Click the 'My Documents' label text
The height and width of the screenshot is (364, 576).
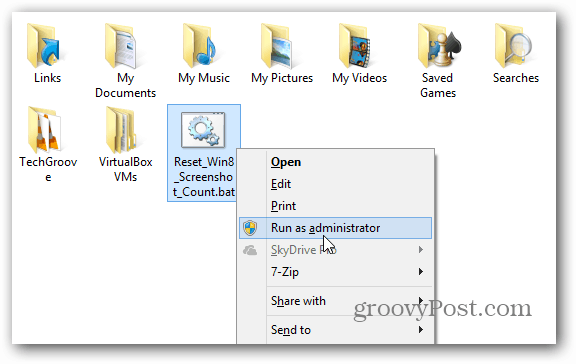(125, 85)
